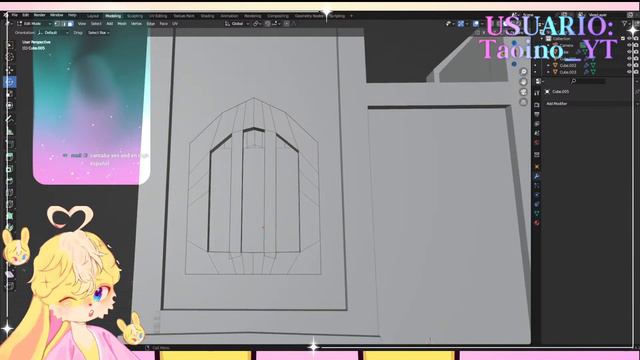The image size is (640, 360).
Task: Click the viewport pan hand gizmo
Action: 523,82
